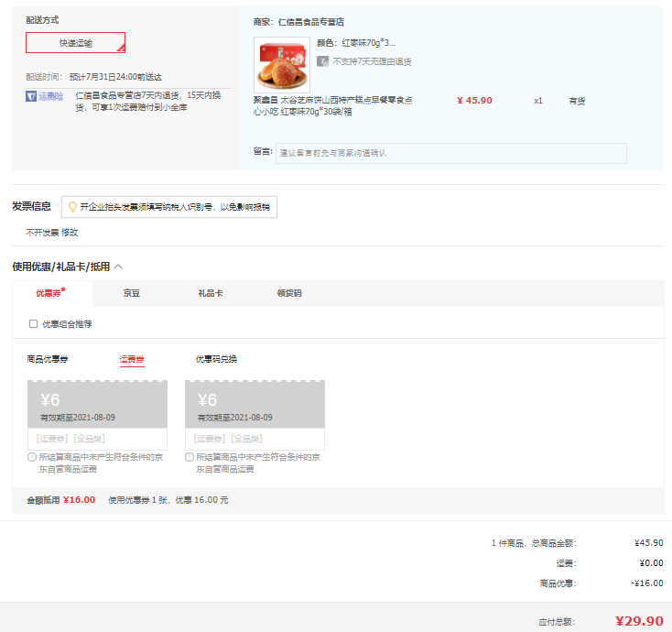Open the 运费险 link
This screenshot has width=672, height=632.
pos(50,96)
